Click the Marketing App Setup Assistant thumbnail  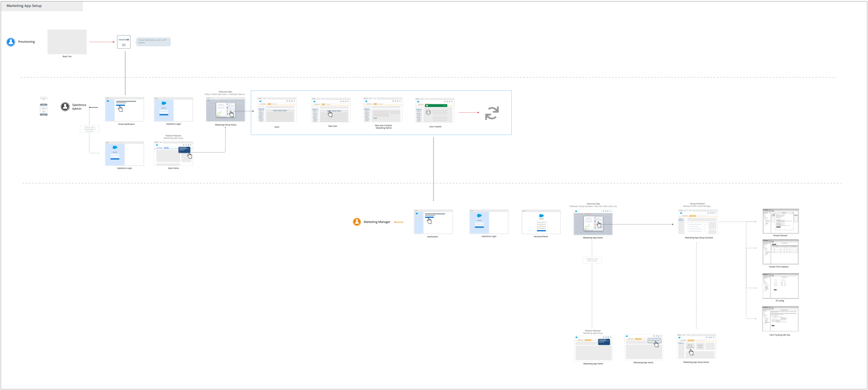tap(698, 222)
